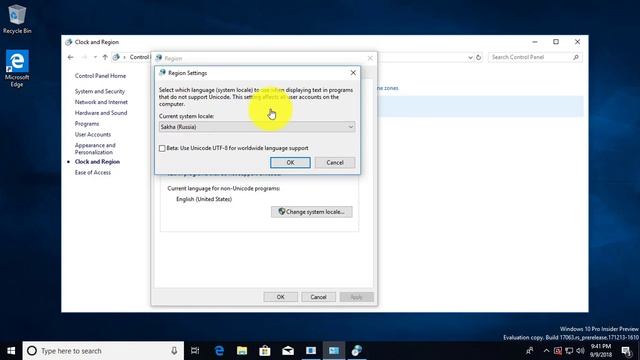Open Programs category
640x360 pixels.
[87, 124]
